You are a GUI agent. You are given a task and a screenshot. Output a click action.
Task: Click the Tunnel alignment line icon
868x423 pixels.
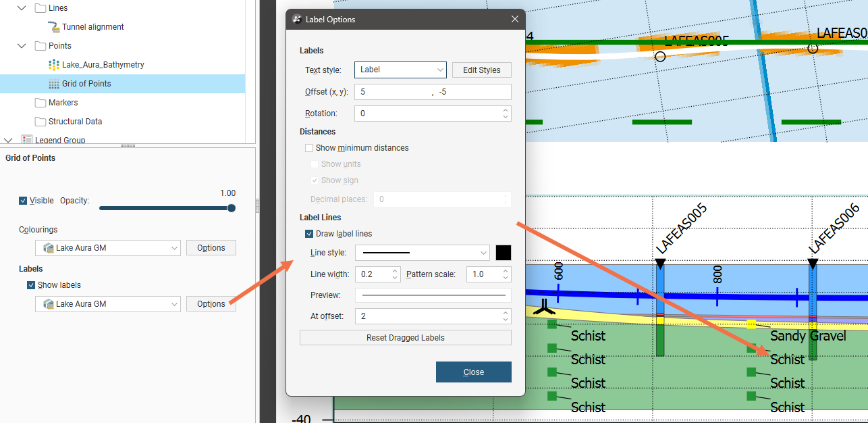tap(54, 27)
